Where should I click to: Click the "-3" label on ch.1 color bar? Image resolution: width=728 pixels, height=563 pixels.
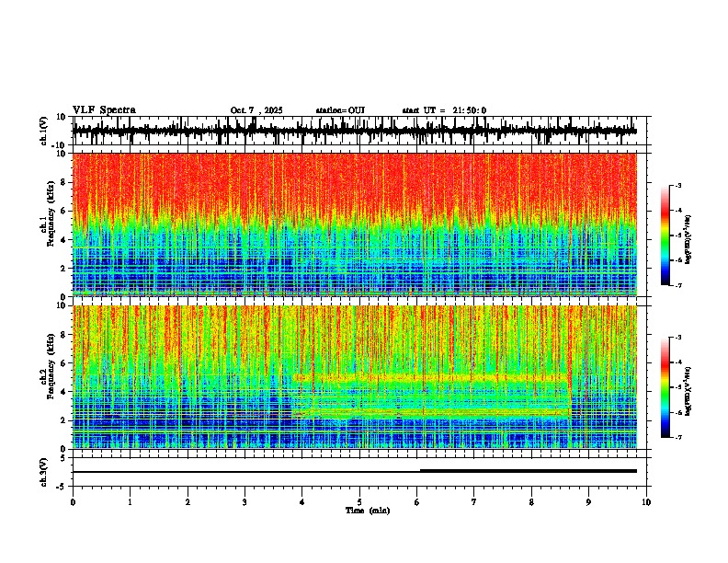pos(678,185)
